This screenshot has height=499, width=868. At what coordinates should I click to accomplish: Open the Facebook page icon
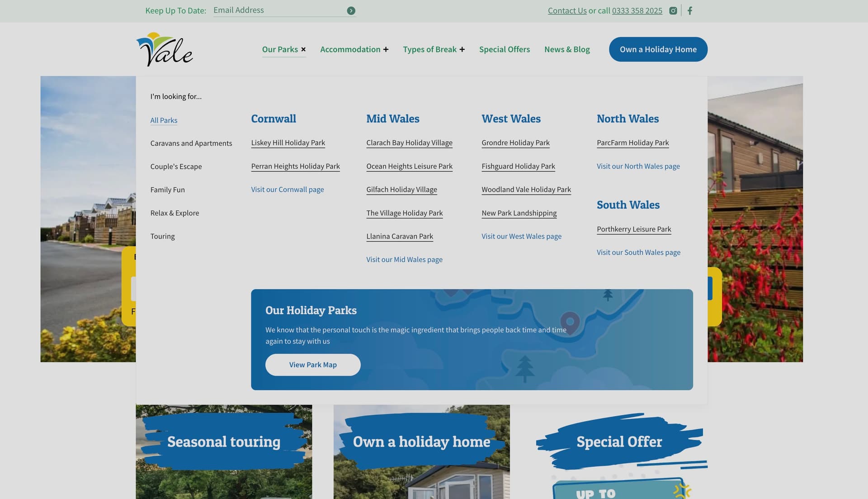(690, 10)
